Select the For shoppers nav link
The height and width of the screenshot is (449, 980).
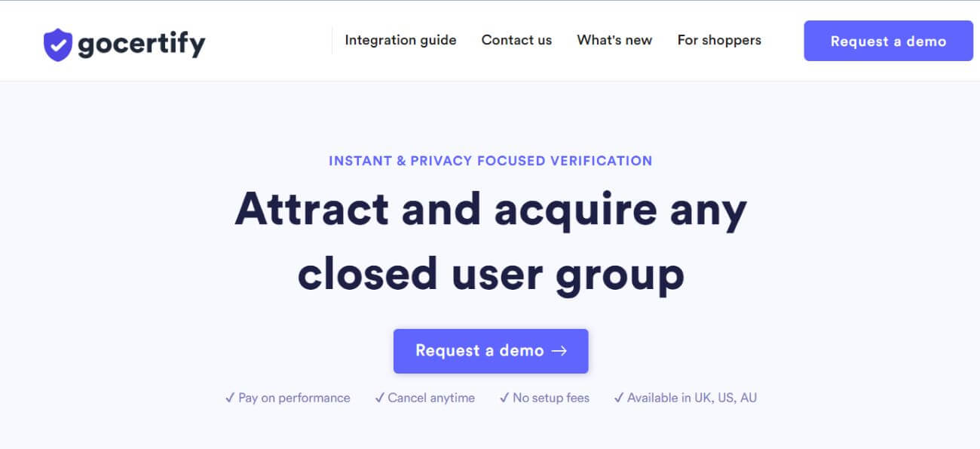tap(719, 40)
